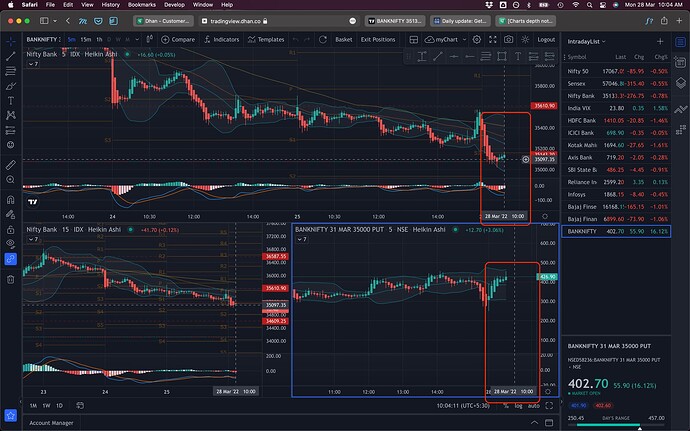This screenshot has height=431, width=690.
Task: Open the chart layout selector icon
Action: (x=414, y=40)
